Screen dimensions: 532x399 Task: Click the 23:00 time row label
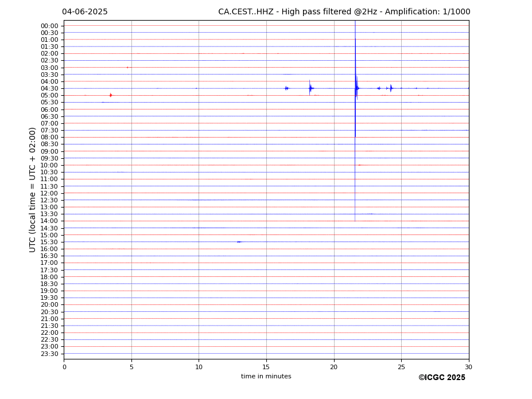49,346
